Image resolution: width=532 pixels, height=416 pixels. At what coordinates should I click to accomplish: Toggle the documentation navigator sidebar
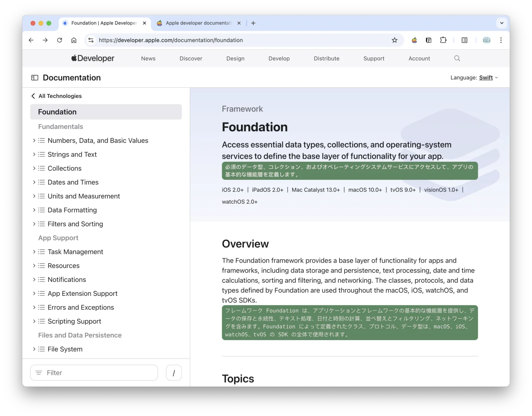tap(35, 78)
